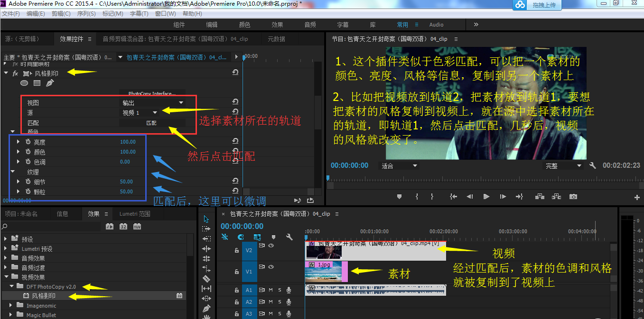Screen dimensions: 644x319
Task: Create 4-point polygon mask for 风格影印
Action: 37,83
